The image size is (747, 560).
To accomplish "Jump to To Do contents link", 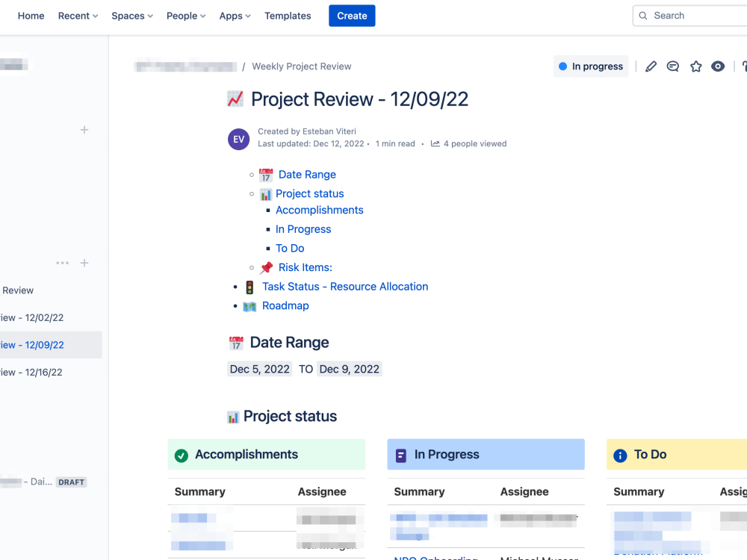I will tap(290, 248).
